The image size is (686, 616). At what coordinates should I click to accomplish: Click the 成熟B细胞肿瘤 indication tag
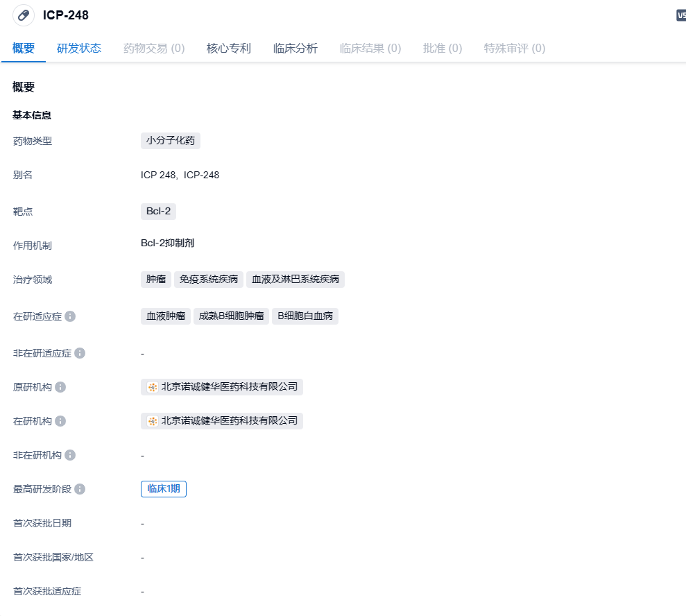pos(231,316)
